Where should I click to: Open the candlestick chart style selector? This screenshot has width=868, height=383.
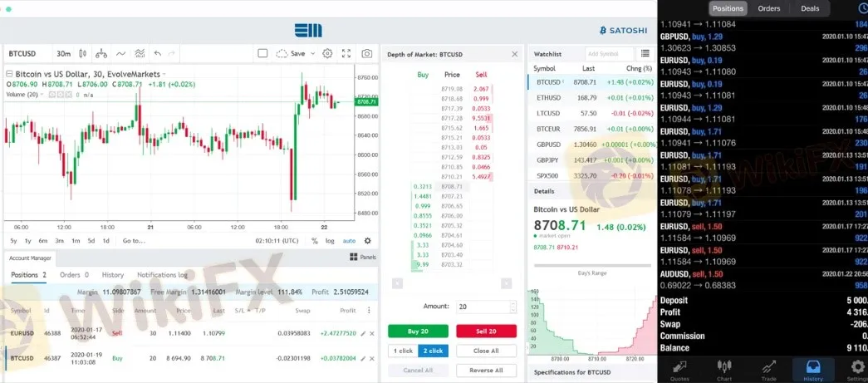[x=83, y=54]
